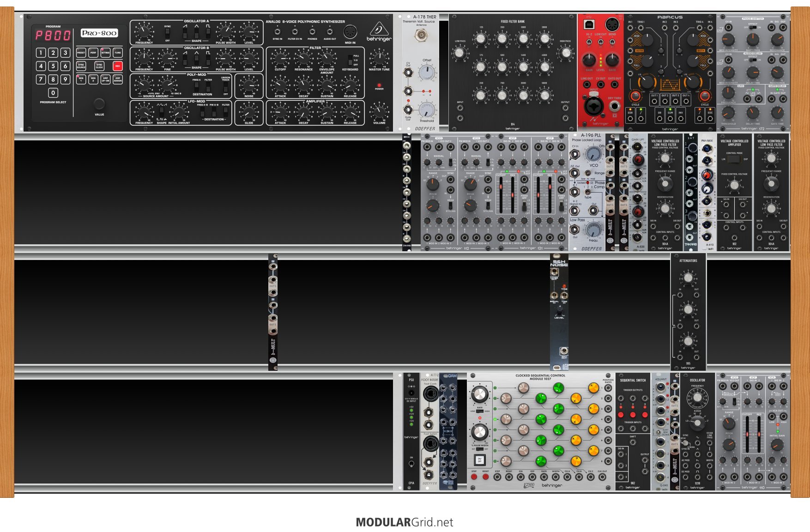
Task: Toggle the Hi-Z switch on red module
Action: click(589, 42)
